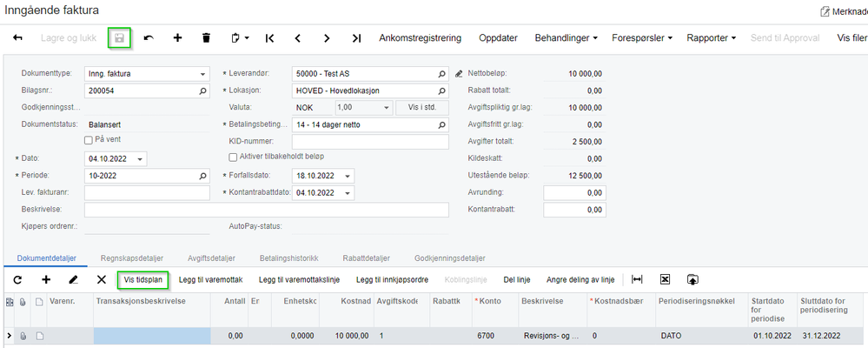This screenshot has height=348, width=868.
Task: Edit the row with the grid pencil icon
Action: [x=74, y=280]
